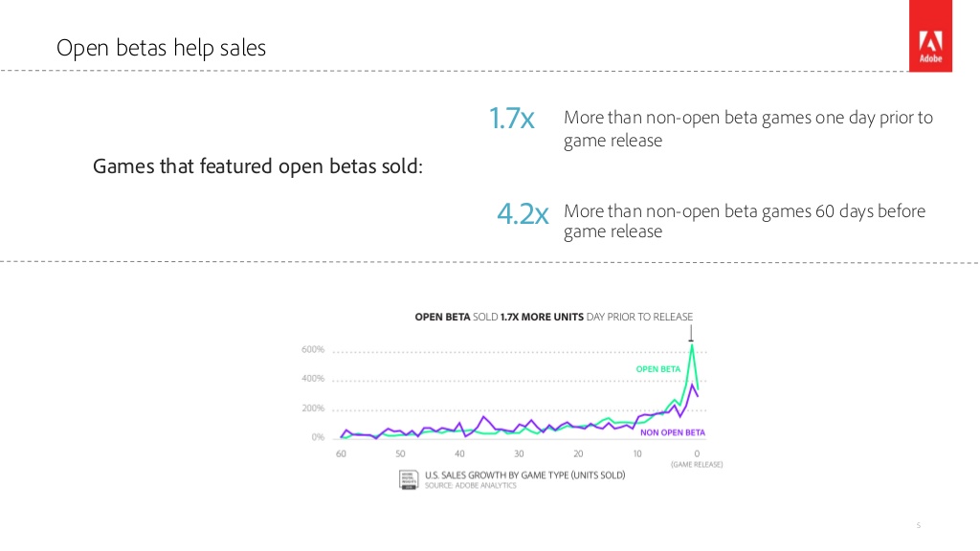Click the green OPEN BETA series label

(x=657, y=368)
